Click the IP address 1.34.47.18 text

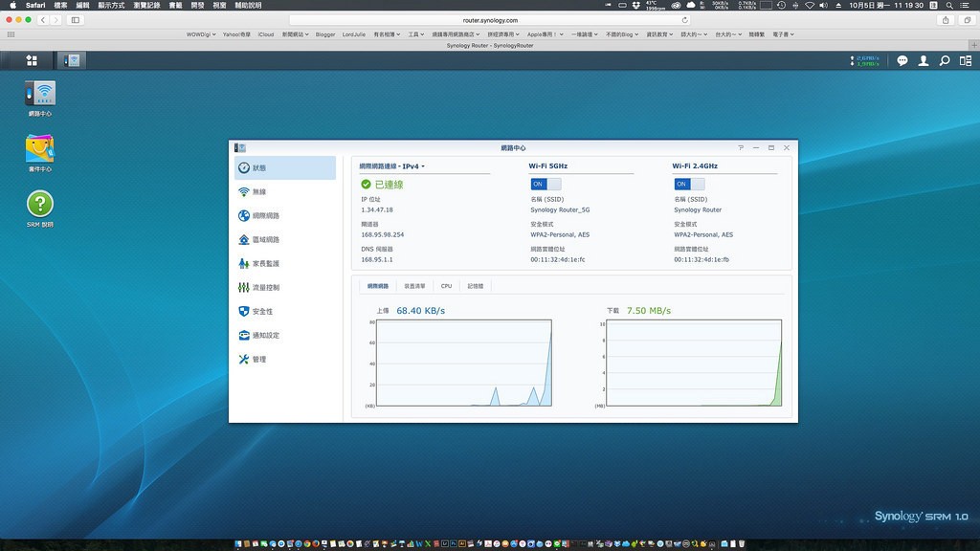(377, 209)
